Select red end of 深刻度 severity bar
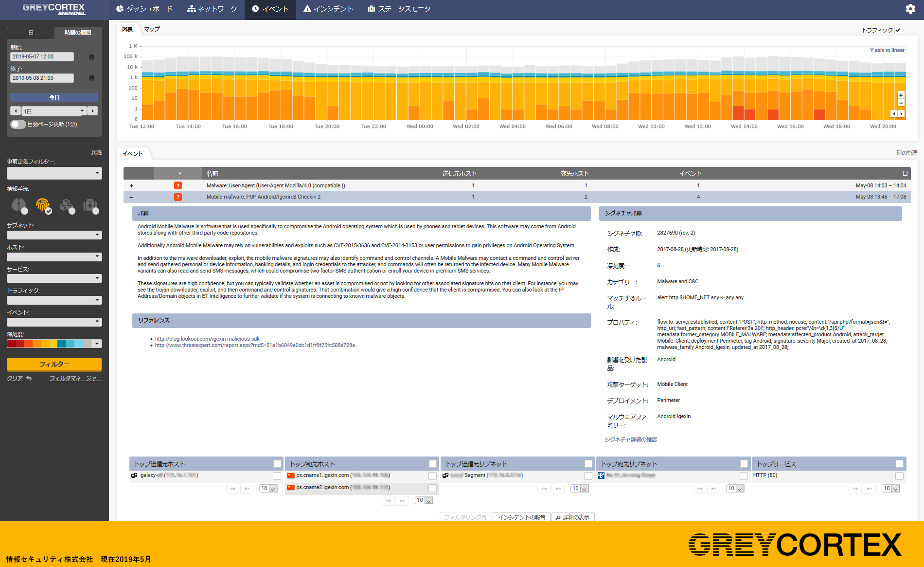924x567 pixels. pos(11,344)
